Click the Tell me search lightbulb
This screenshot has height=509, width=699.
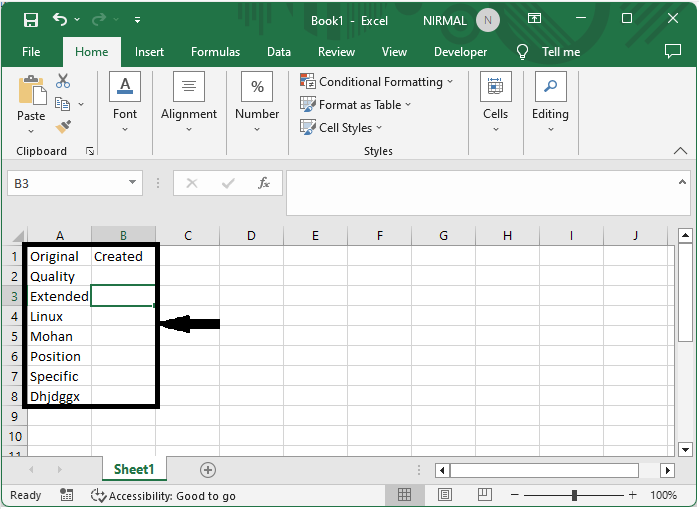(522, 52)
